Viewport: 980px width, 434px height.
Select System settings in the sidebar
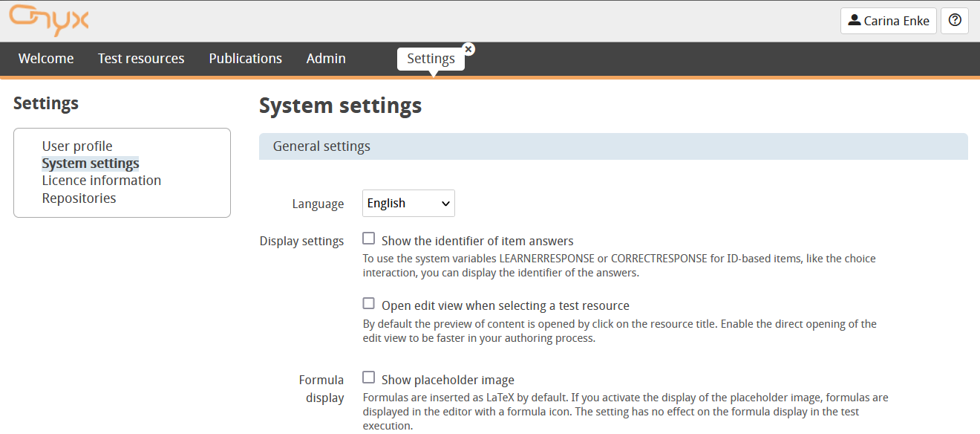click(91, 163)
